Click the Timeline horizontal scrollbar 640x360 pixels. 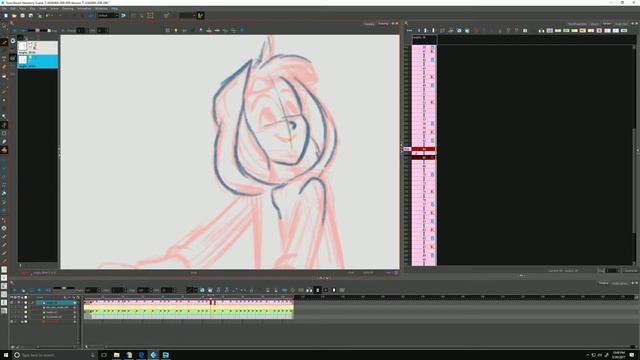click(359, 347)
